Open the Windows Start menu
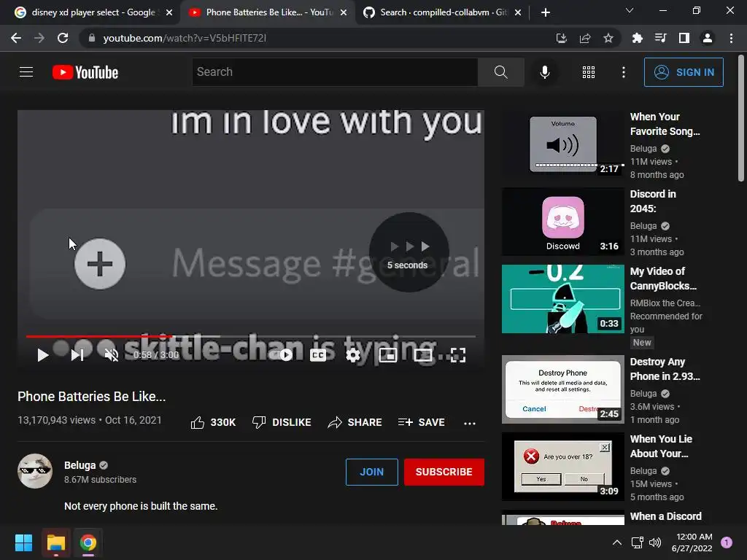 23,542
